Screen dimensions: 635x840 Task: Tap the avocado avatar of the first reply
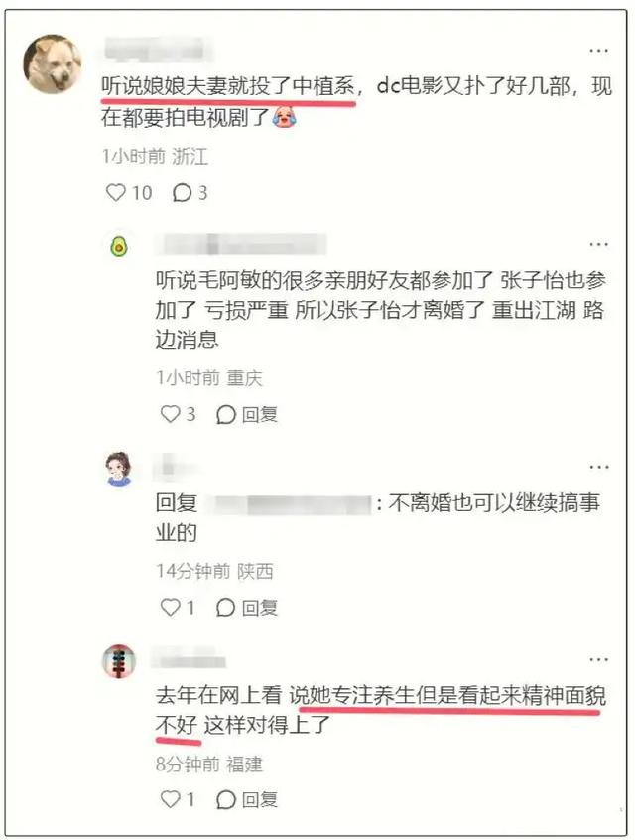[119, 246]
